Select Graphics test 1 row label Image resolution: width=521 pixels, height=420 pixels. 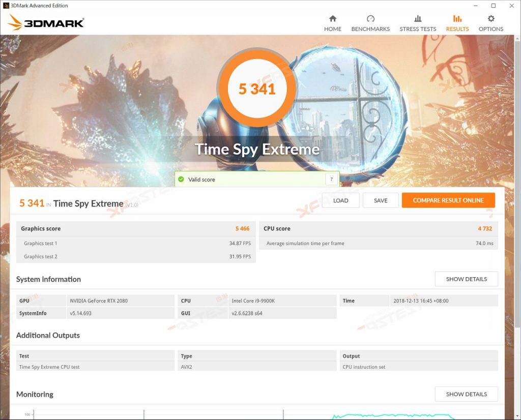(x=41, y=244)
